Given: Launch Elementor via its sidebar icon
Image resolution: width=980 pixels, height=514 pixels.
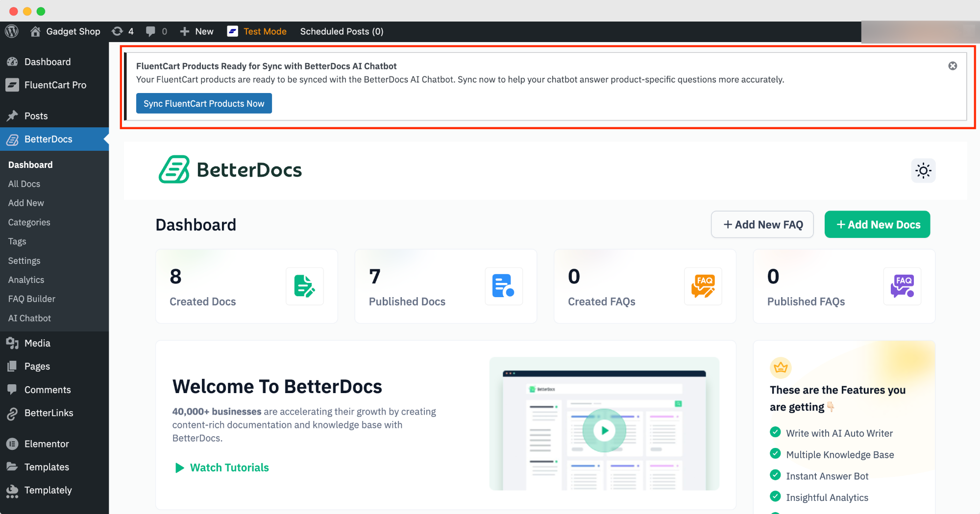Looking at the screenshot, I should (13, 444).
